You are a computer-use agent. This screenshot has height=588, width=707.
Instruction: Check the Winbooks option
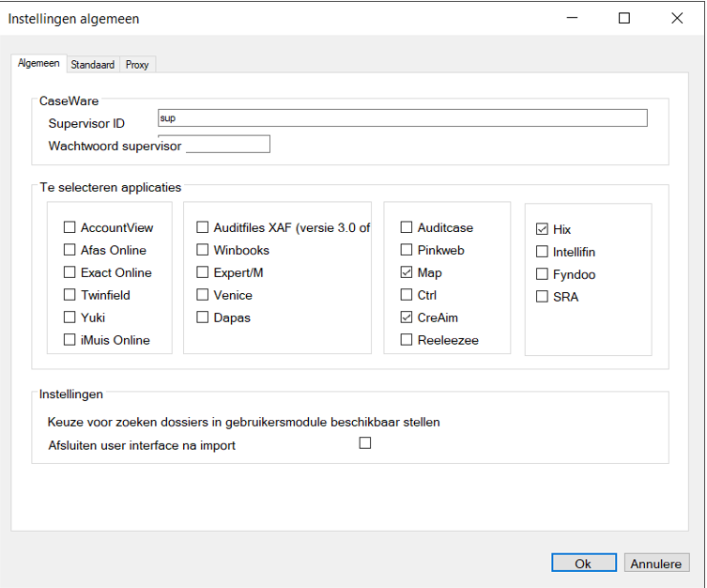coord(203,249)
